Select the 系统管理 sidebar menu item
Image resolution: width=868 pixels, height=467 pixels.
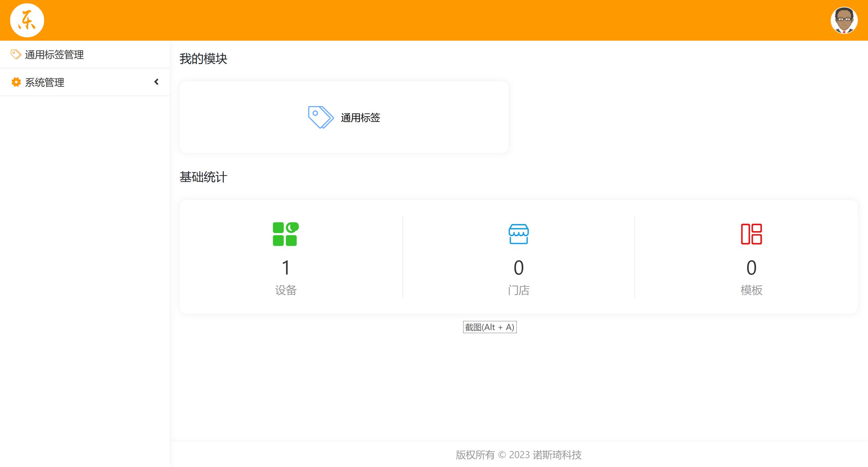[x=44, y=82]
